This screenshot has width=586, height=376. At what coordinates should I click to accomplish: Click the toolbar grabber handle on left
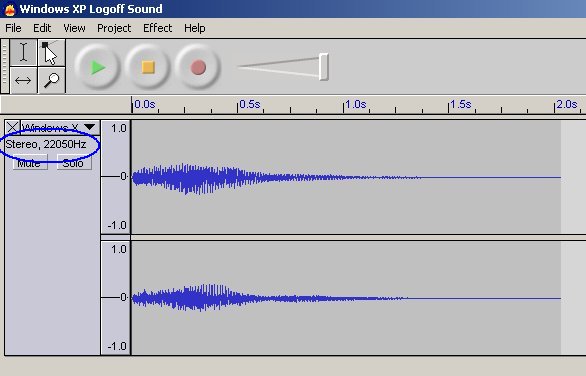[5, 66]
